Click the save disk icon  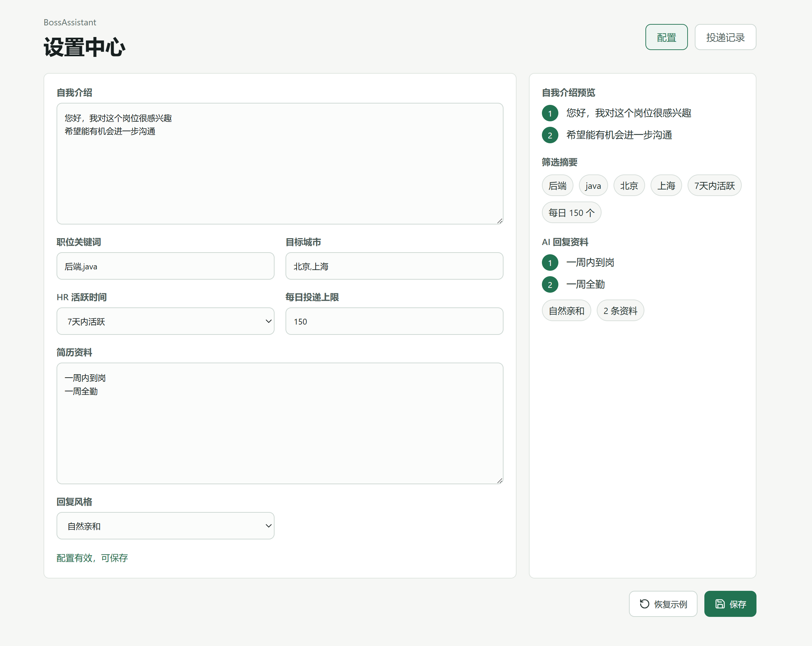pyautogui.click(x=720, y=604)
